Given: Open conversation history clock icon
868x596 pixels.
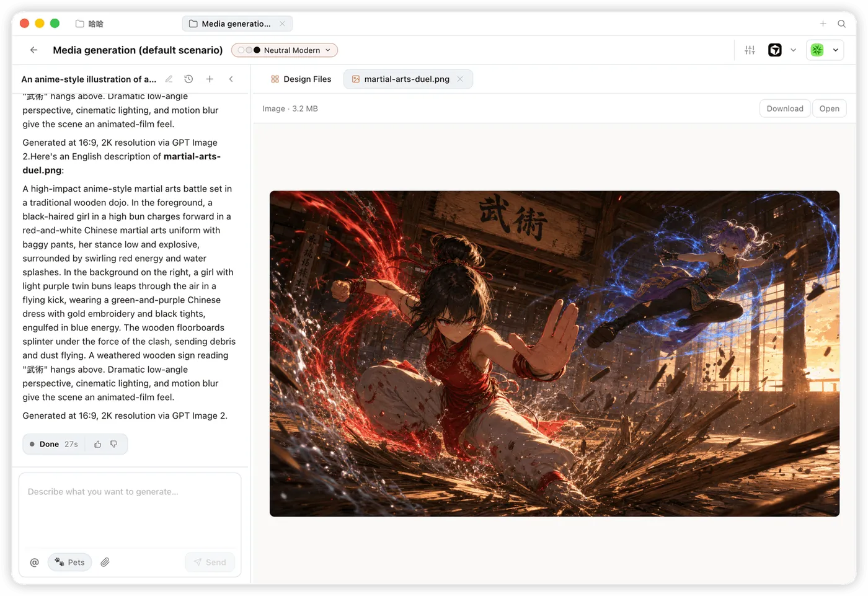Looking at the screenshot, I should (x=188, y=79).
